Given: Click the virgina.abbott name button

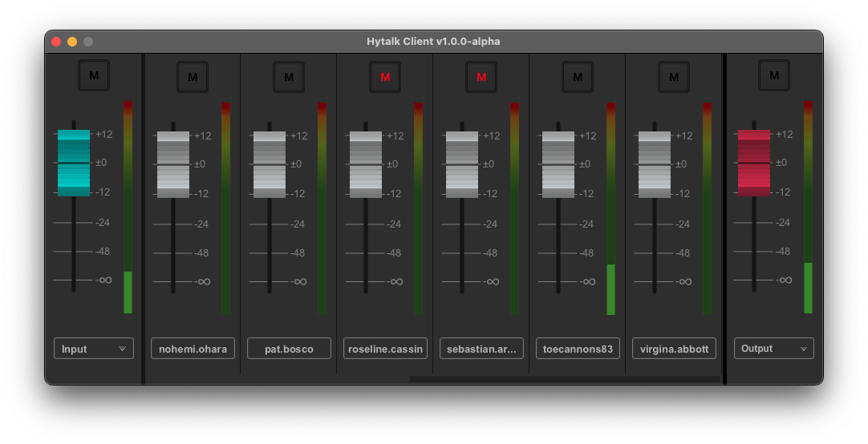Looking at the screenshot, I should coord(674,349).
